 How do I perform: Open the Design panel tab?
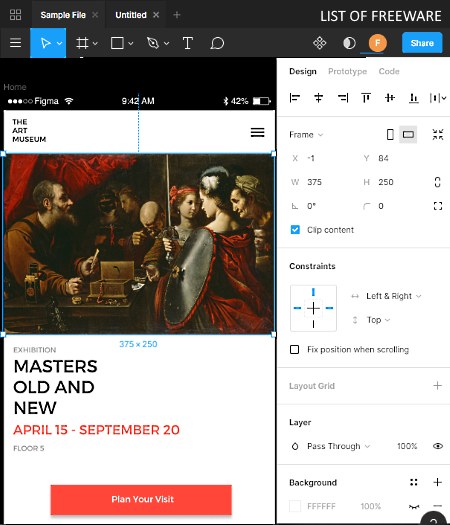[x=303, y=71]
